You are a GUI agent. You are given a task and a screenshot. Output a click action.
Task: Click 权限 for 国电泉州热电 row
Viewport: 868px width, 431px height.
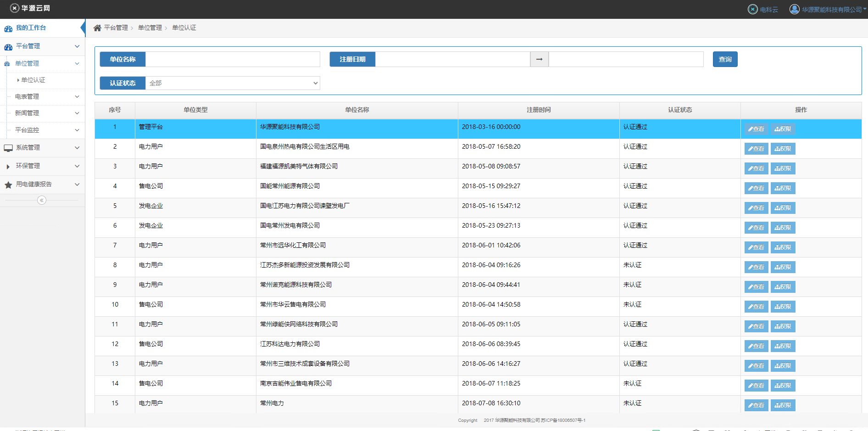tap(783, 149)
